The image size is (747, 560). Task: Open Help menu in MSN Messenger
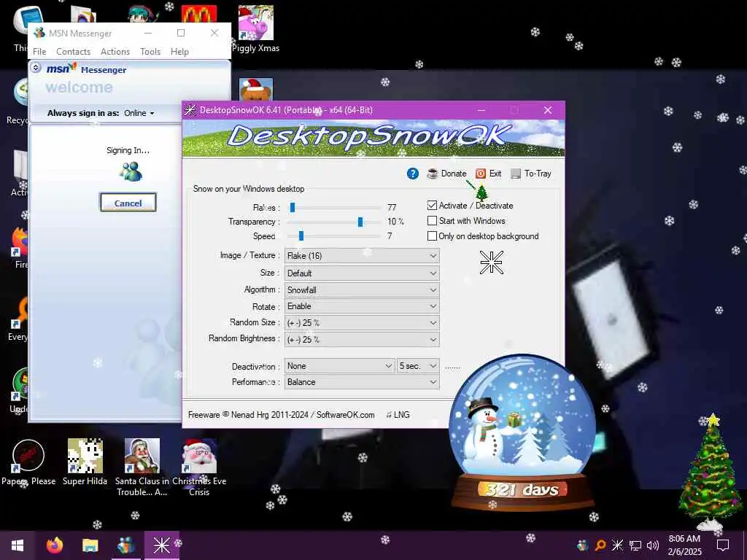(179, 52)
